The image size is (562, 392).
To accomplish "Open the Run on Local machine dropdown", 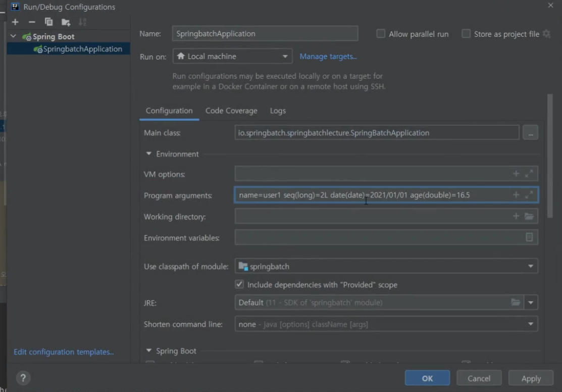I will 233,56.
